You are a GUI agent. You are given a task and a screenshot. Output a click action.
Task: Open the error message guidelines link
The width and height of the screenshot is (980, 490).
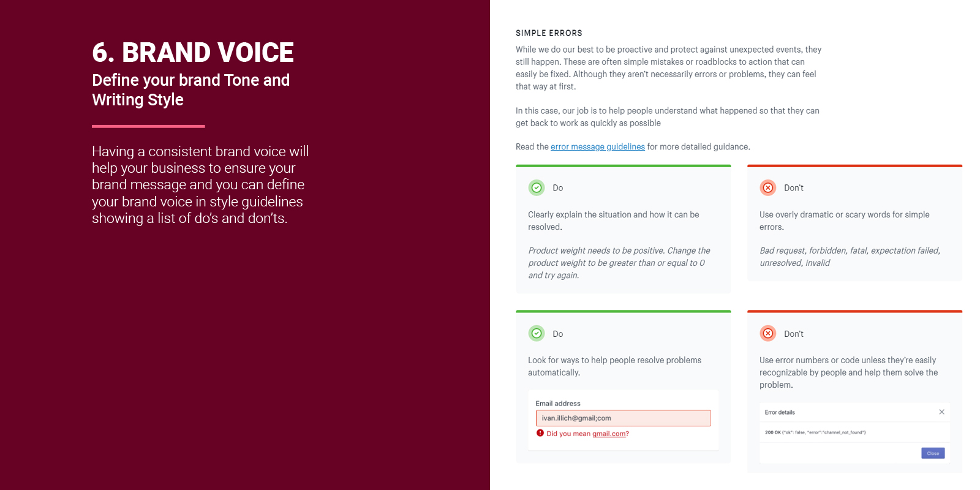coord(597,146)
